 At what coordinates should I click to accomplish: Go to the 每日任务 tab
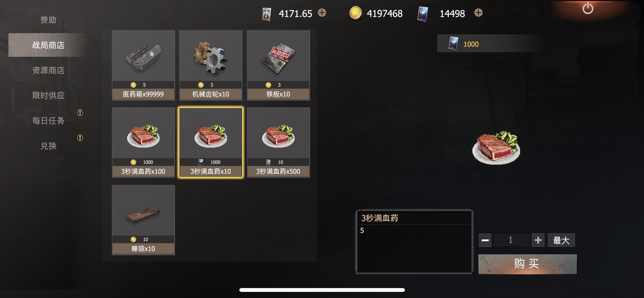48,120
